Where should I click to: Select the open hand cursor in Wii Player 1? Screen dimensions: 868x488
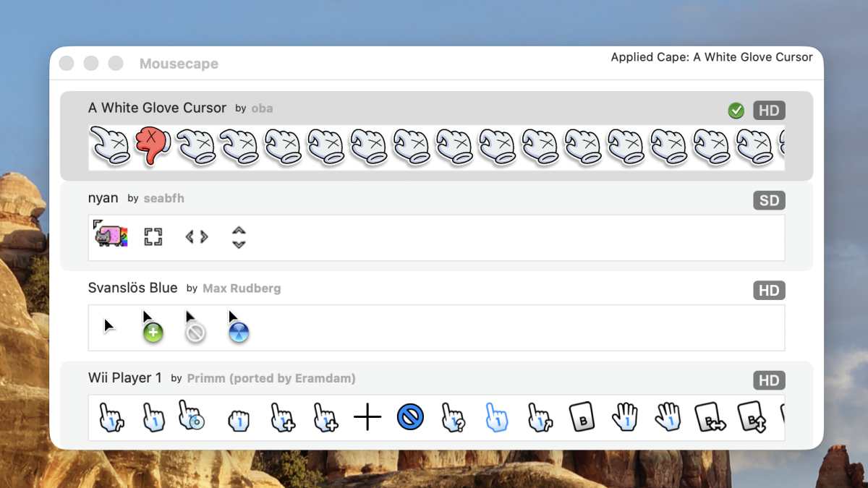(625, 417)
